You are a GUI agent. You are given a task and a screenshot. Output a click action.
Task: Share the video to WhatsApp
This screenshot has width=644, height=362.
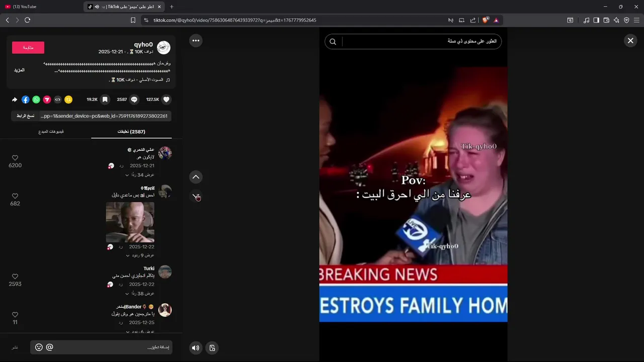tap(36, 100)
